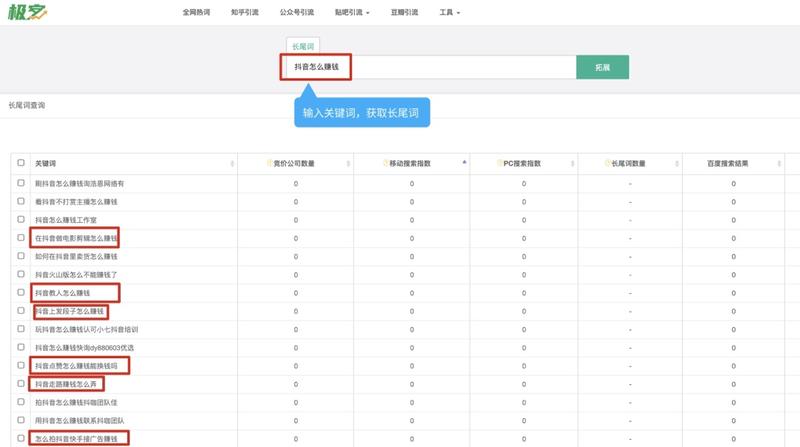Expand the 贴吧引流 dropdown menu
This screenshot has width=800, height=447.
353,13
